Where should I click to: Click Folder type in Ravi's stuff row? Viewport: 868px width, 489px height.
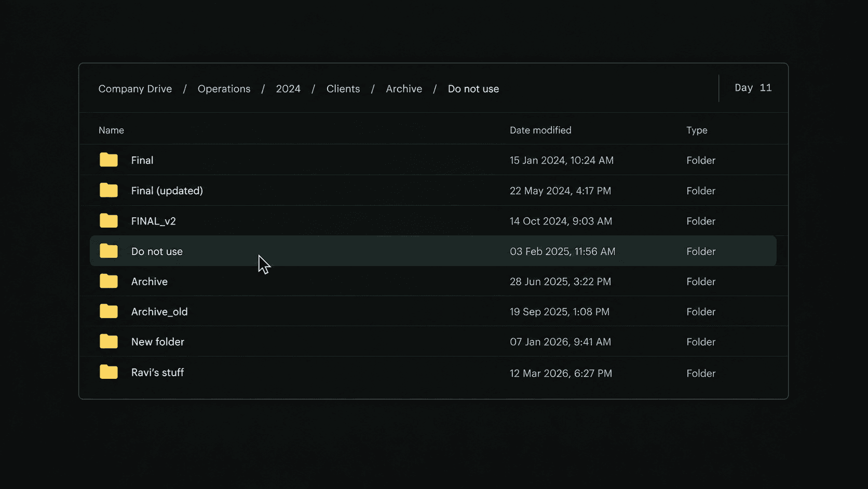[701, 374]
